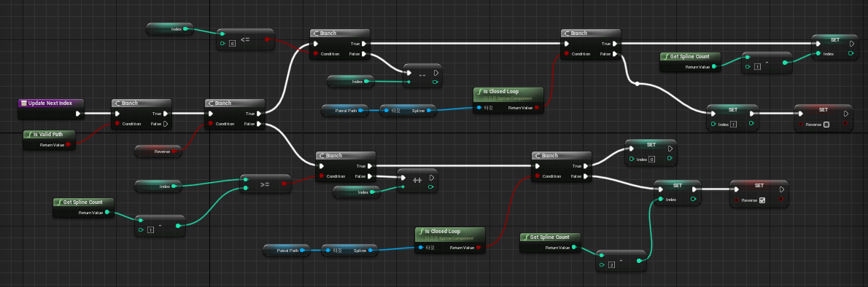The height and width of the screenshot is (287, 868).
Task: Edit the 0 value in the <= node
Action: (233, 43)
